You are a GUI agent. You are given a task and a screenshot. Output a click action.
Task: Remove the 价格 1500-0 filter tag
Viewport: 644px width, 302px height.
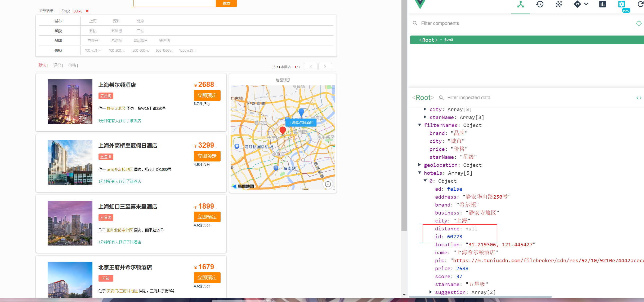pyautogui.click(x=87, y=11)
